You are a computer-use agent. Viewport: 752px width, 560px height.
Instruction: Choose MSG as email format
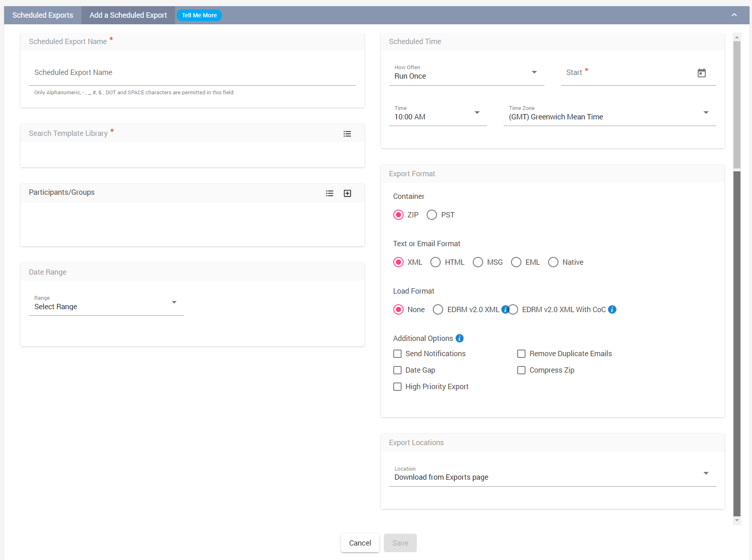(x=478, y=262)
